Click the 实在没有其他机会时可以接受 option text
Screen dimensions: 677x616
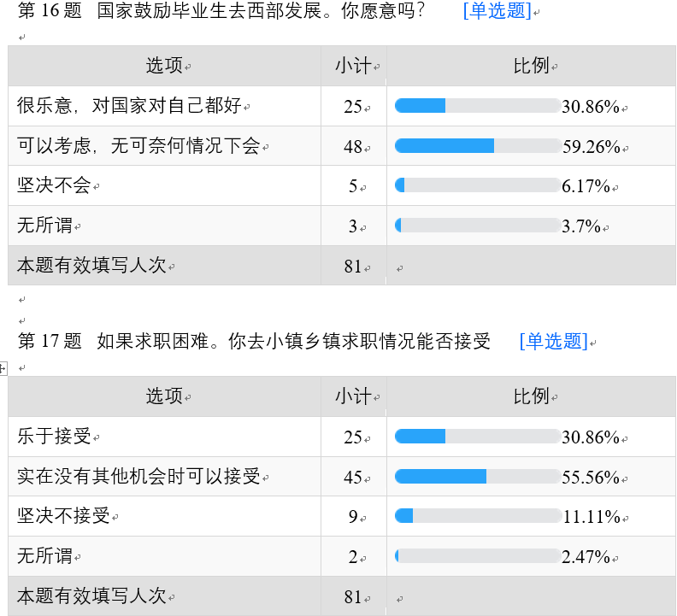click(138, 477)
